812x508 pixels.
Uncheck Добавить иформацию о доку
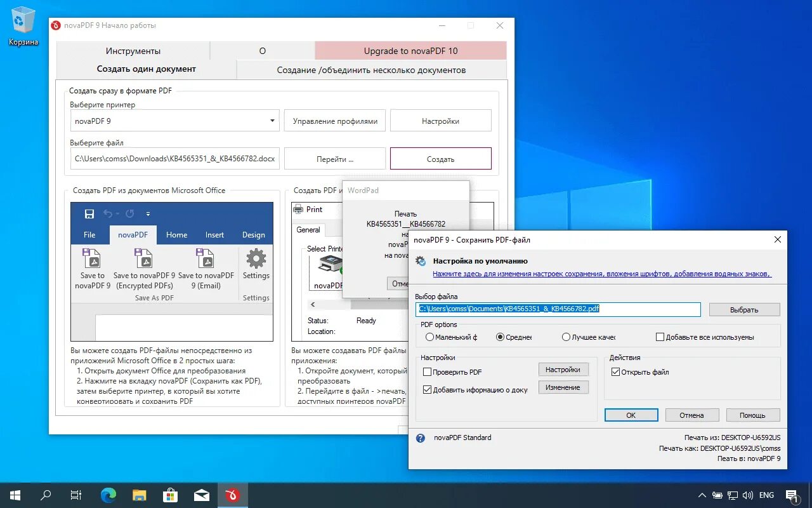click(427, 390)
